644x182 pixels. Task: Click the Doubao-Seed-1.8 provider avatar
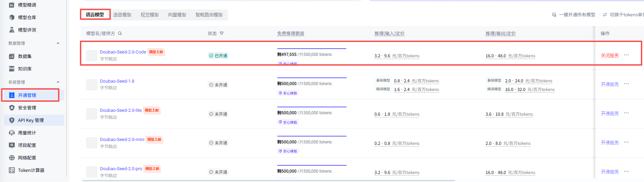(x=92, y=85)
